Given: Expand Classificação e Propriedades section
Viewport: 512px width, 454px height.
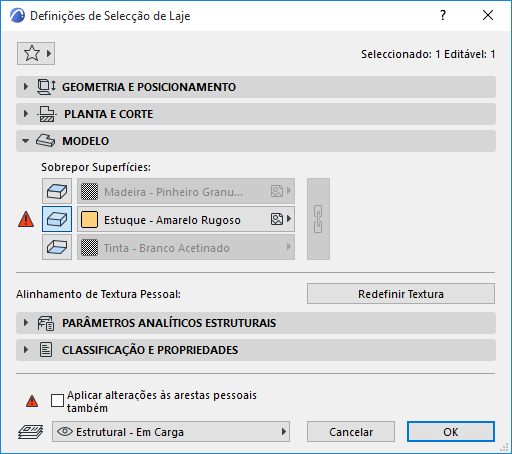Looking at the screenshot, I should pyautogui.click(x=26, y=350).
